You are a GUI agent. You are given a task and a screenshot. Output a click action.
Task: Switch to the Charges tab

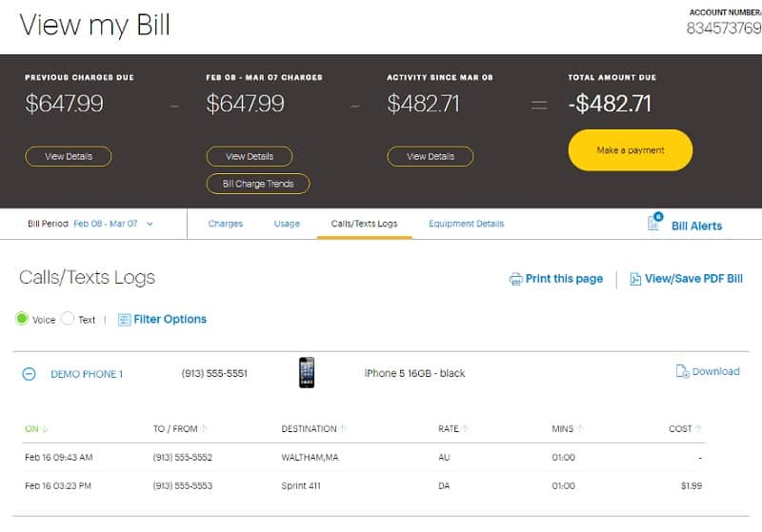(226, 224)
